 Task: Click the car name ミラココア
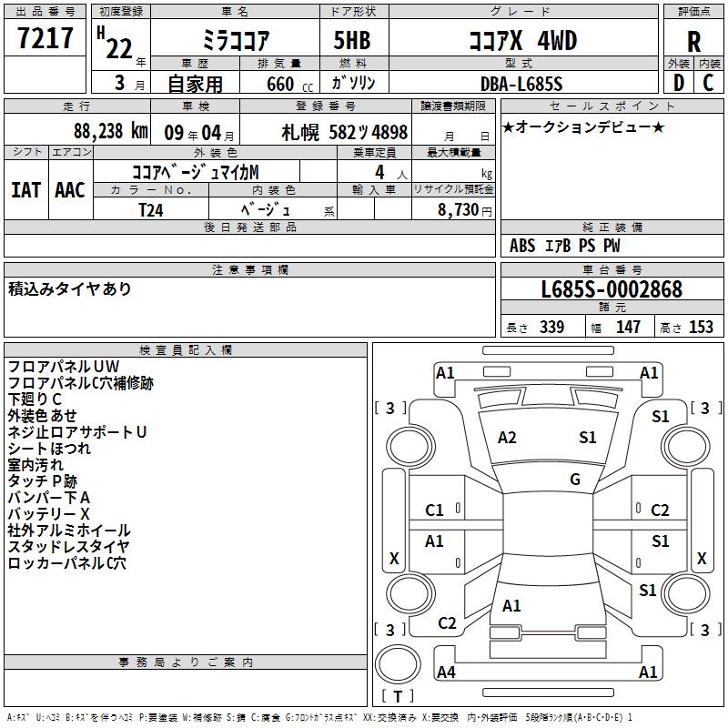[x=233, y=41]
